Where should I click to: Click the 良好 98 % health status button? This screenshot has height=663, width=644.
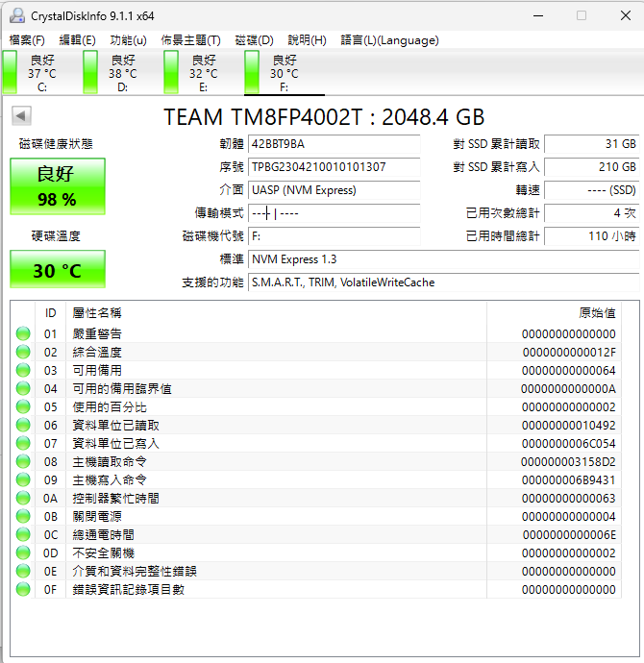coord(58,186)
